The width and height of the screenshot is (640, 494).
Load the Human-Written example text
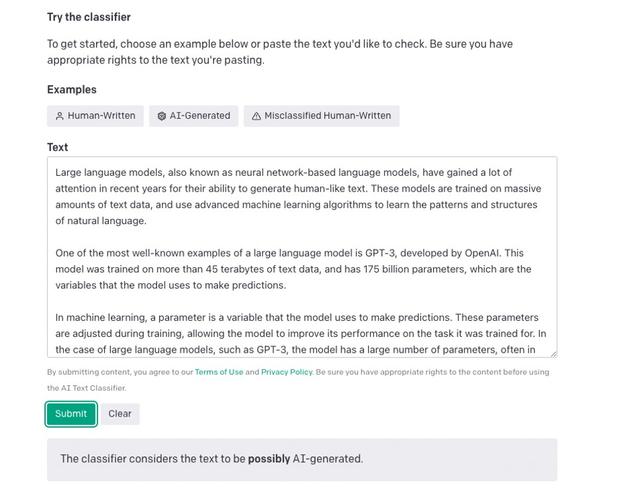[x=95, y=116]
